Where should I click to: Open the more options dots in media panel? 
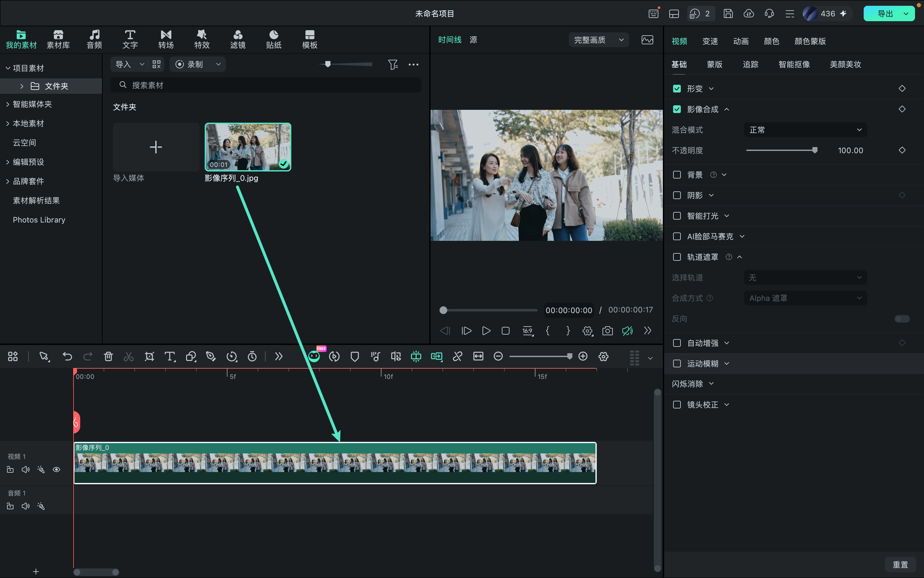[x=413, y=64]
